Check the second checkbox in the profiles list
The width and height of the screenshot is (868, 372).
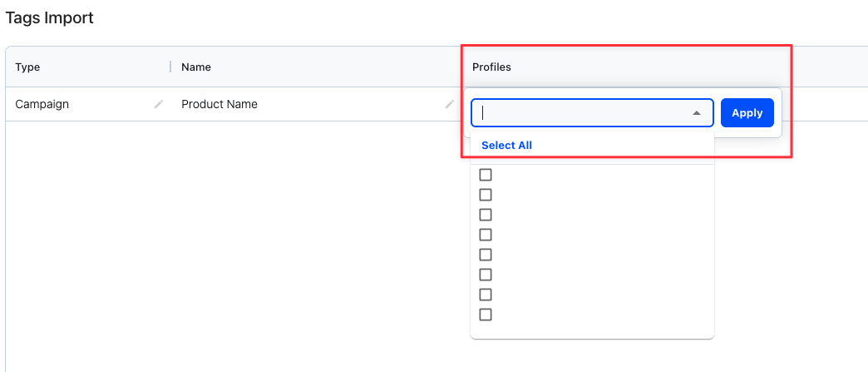pyautogui.click(x=486, y=195)
